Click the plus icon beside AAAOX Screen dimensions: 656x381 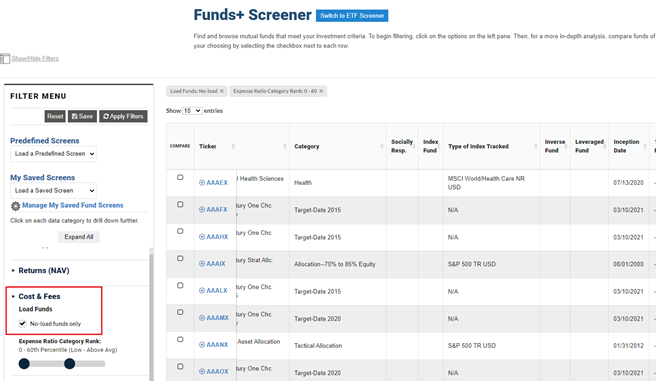pyautogui.click(x=202, y=371)
